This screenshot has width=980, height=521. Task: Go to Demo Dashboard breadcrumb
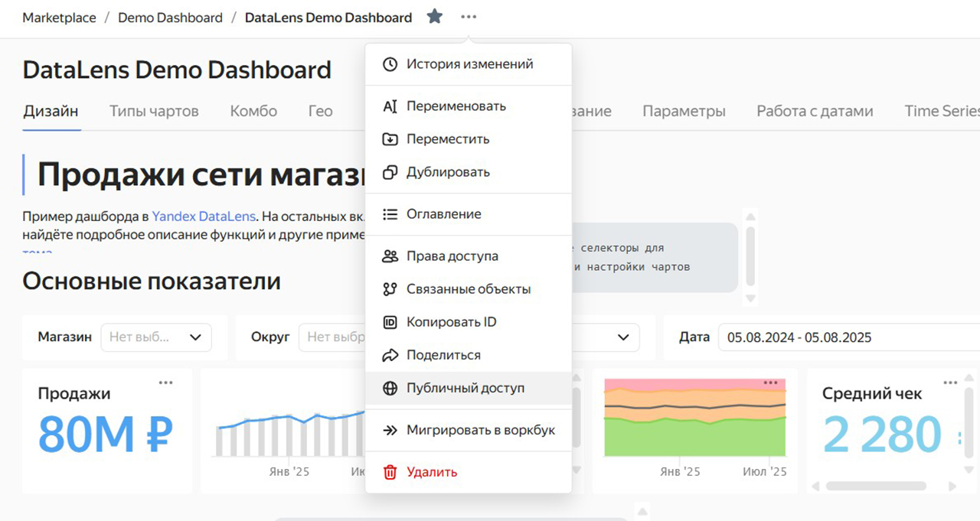(170, 17)
